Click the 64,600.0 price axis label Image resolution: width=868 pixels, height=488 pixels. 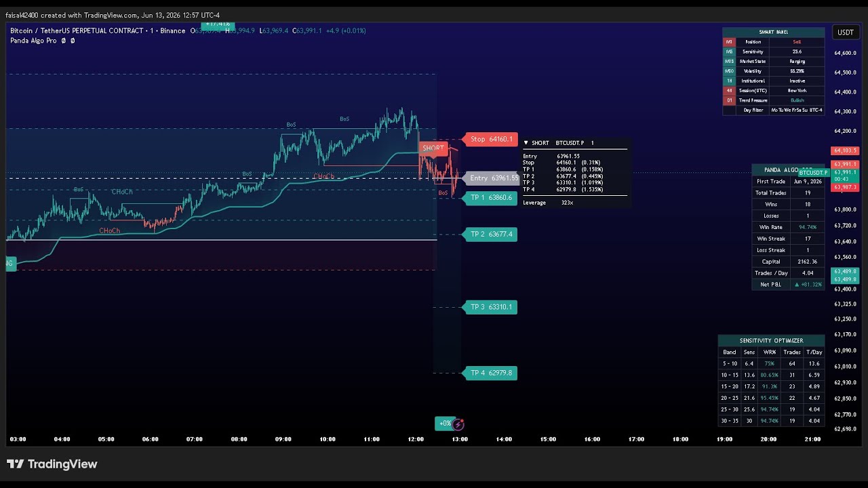pos(845,53)
